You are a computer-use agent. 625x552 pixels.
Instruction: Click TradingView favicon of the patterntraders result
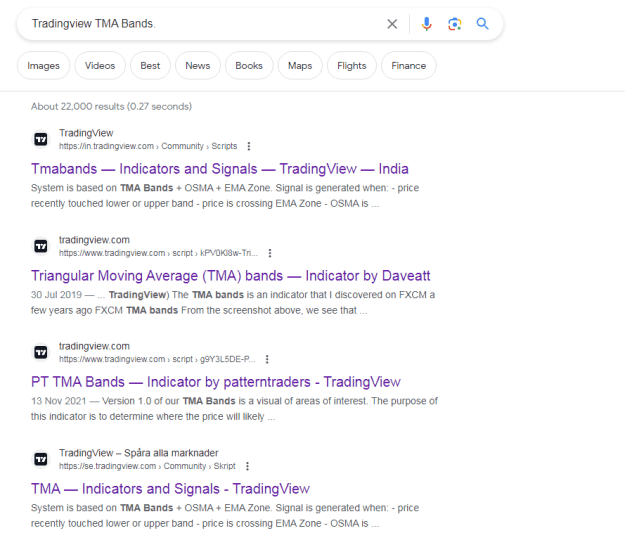click(41, 352)
